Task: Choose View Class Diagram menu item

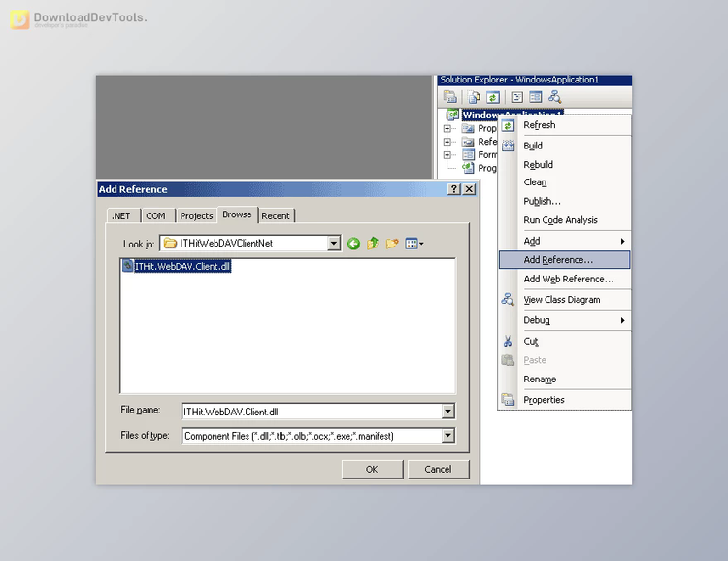Action: coord(565,300)
